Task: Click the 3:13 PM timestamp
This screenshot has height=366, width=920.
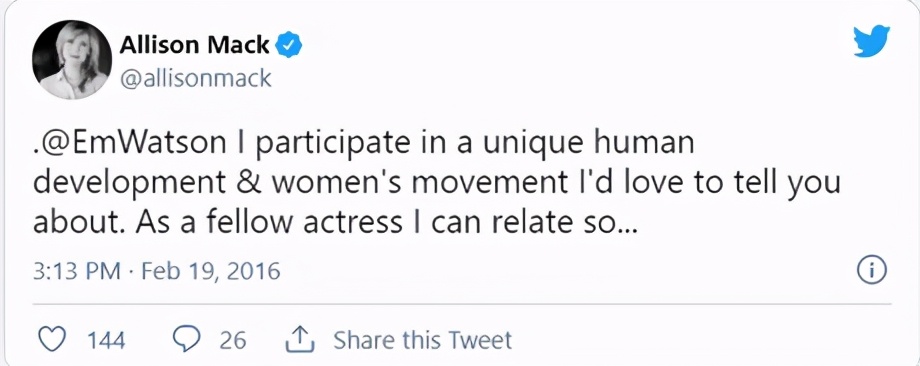Action: click(x=77, y=272)
